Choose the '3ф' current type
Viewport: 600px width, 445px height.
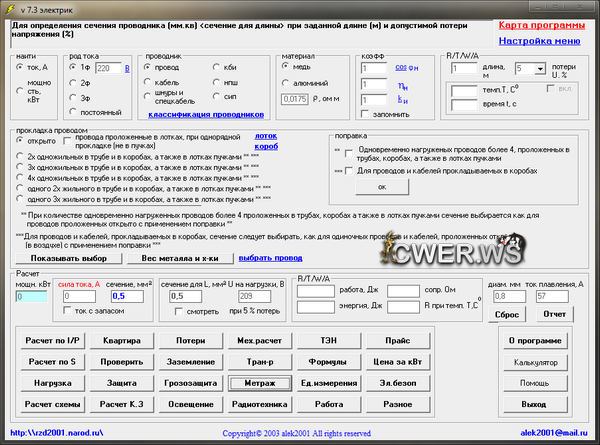[73, 98]
